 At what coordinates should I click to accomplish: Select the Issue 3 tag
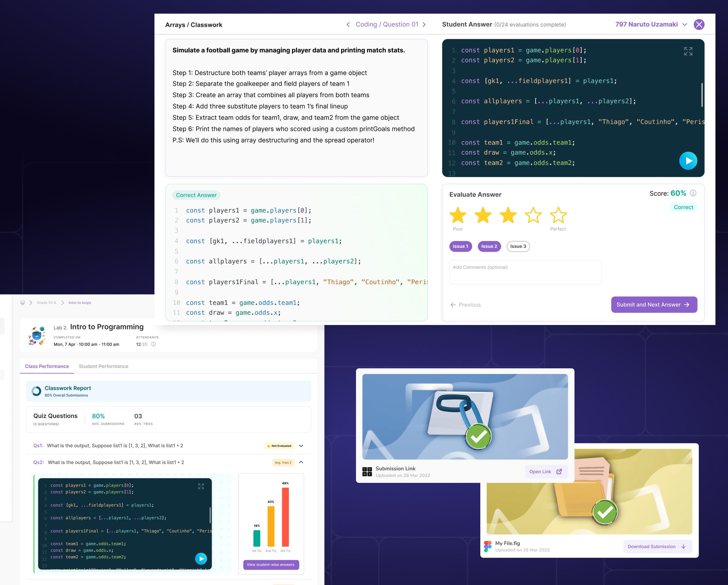tap(518, 246)
